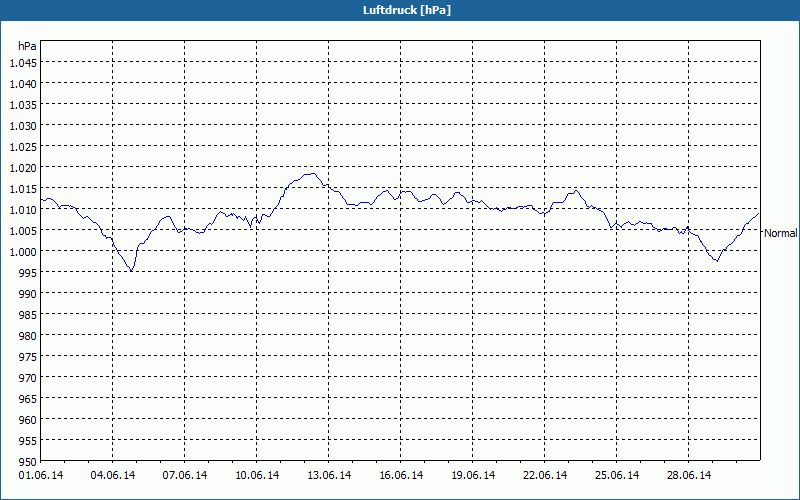Select the 04.06.14 date label
The image size is (800, 500).
tap(113, 476)
